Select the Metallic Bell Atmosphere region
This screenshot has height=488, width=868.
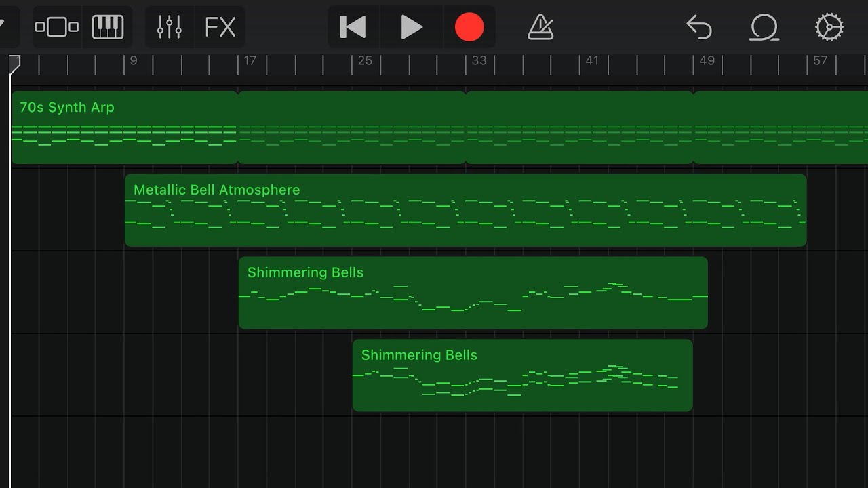coord(466,210)
